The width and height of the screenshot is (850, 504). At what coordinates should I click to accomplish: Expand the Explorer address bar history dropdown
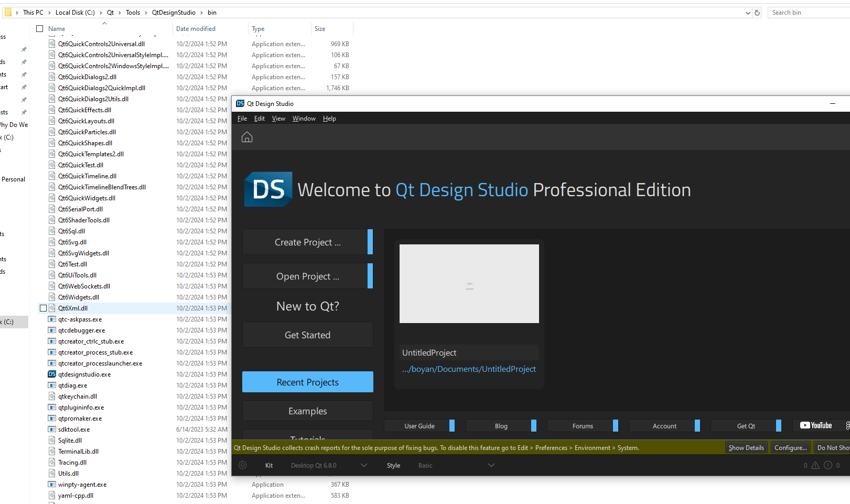pos(748,13)
